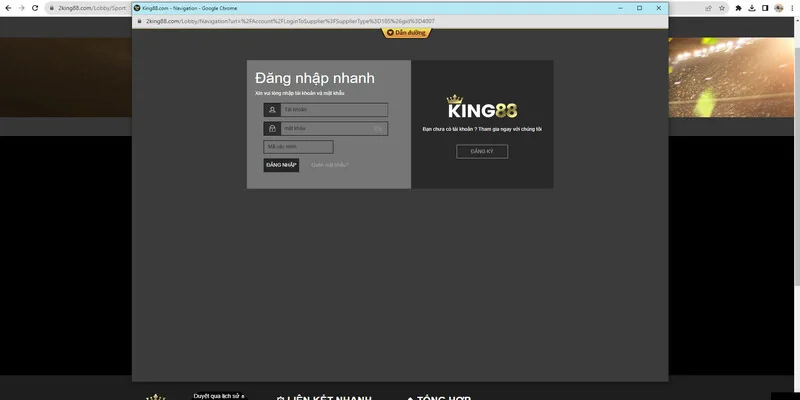
Task: Click the 'Mật khẩu' password input field
Action: [334, 129]
